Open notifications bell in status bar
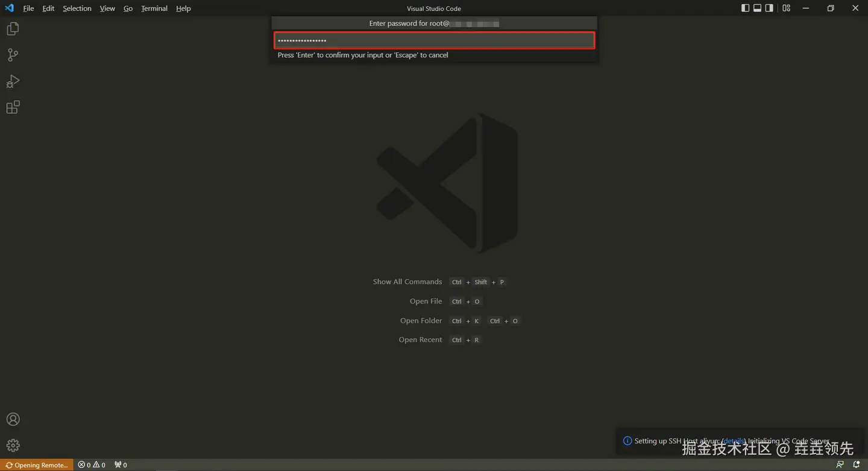This screenshot has height=471, width=868. (x=857, y=465)
